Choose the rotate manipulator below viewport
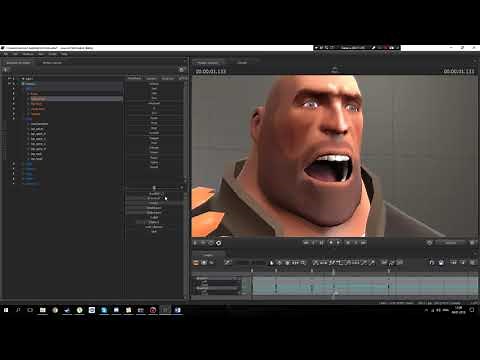Image resolution: width=480 pixels, height=360 pixels. [x=211, y=243]
